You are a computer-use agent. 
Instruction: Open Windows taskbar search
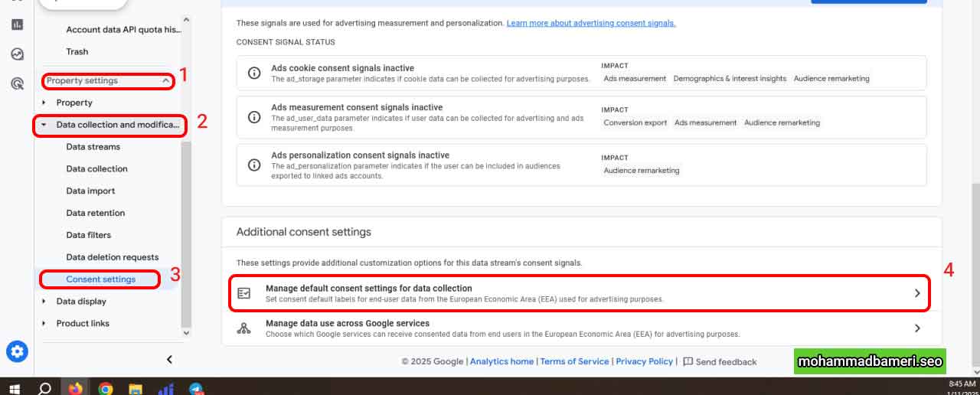point(44,388)
